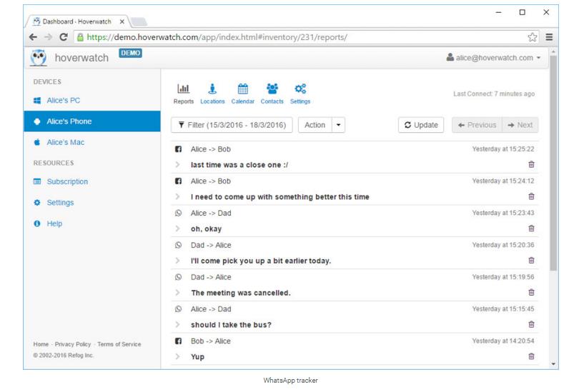
Task: Open the Terms of Service link
Action: tap(119, 344)
